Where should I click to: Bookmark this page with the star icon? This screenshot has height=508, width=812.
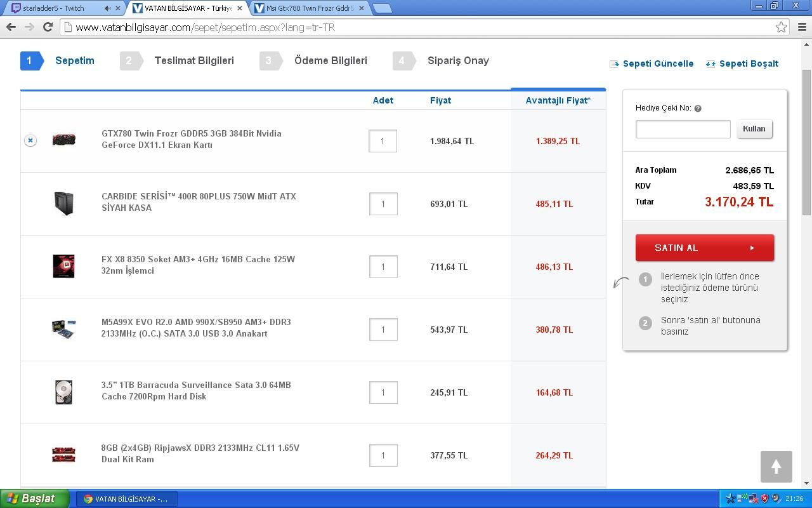[x=781, y=27]
